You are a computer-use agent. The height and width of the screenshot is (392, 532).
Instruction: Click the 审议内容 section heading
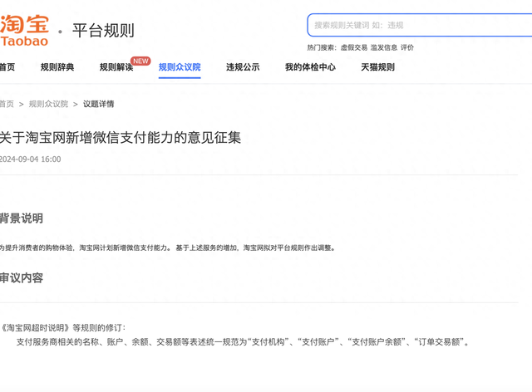click(22, 277)
